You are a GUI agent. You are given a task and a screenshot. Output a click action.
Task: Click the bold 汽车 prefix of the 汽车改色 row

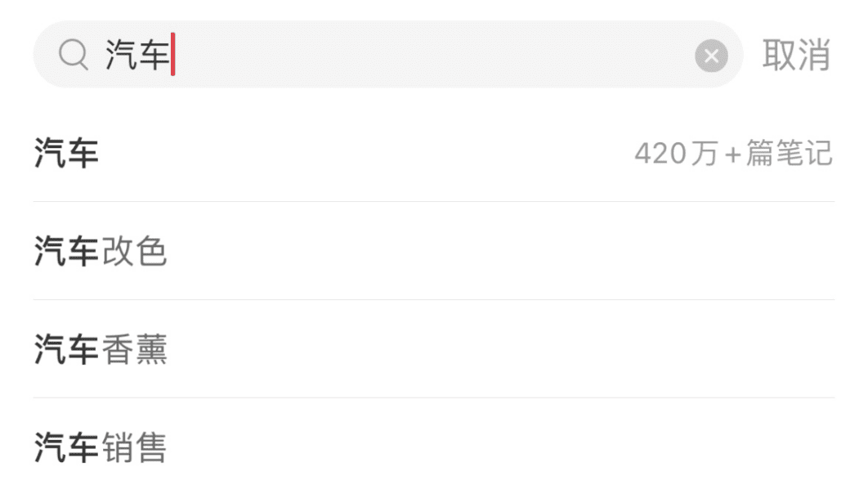coord(66,251)
